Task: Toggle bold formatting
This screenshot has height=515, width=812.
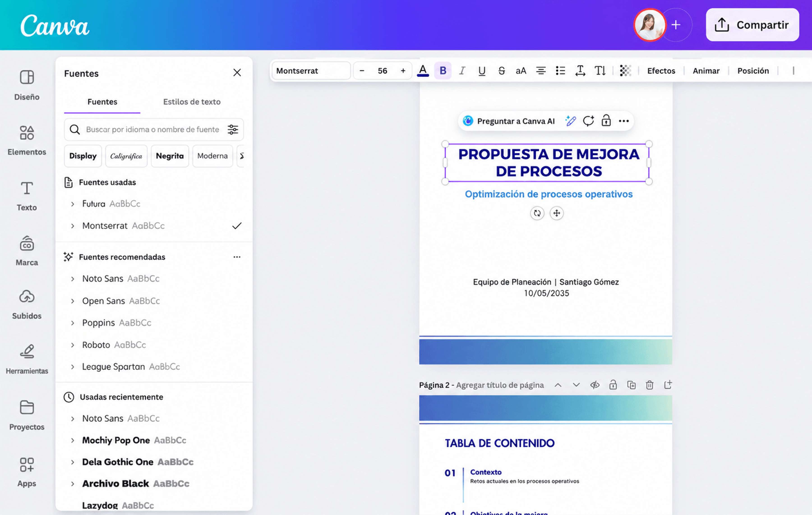Action: [443, 71]
